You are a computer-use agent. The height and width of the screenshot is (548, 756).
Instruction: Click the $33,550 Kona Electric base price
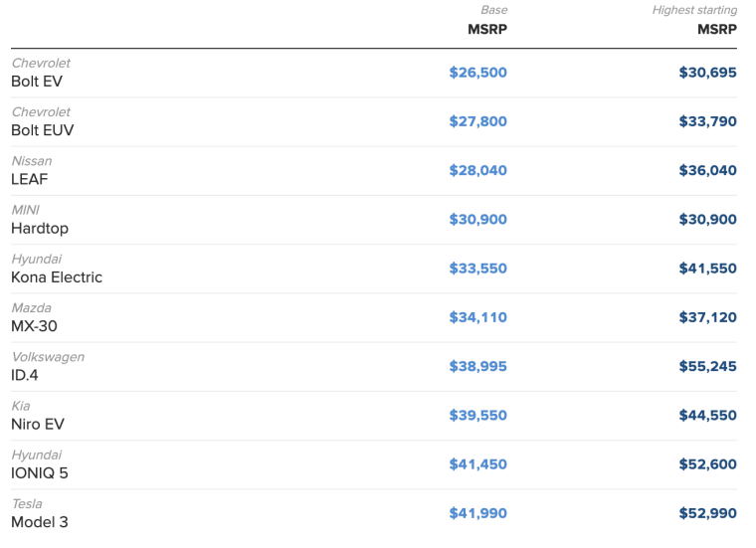tap(477, 269)
